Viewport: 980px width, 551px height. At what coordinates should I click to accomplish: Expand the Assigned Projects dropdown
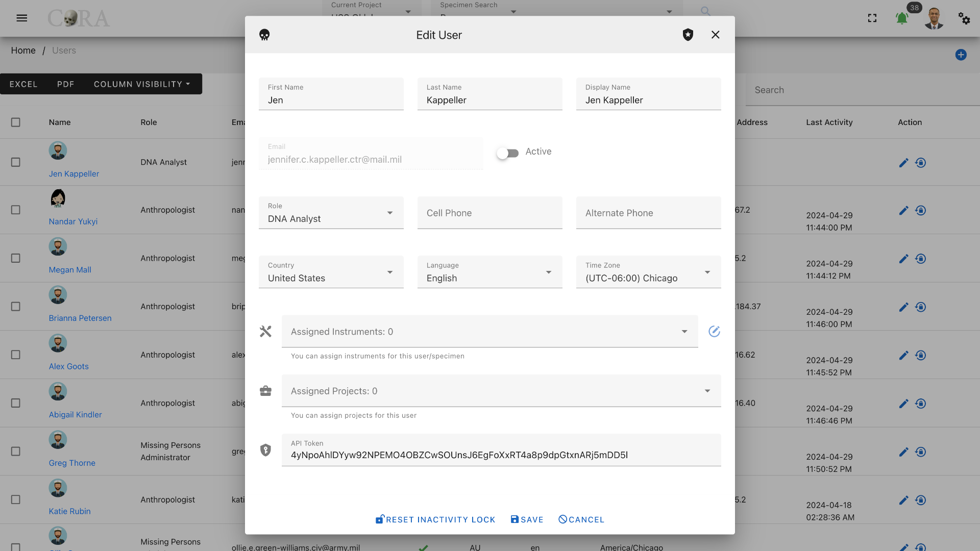coord(501,391)
